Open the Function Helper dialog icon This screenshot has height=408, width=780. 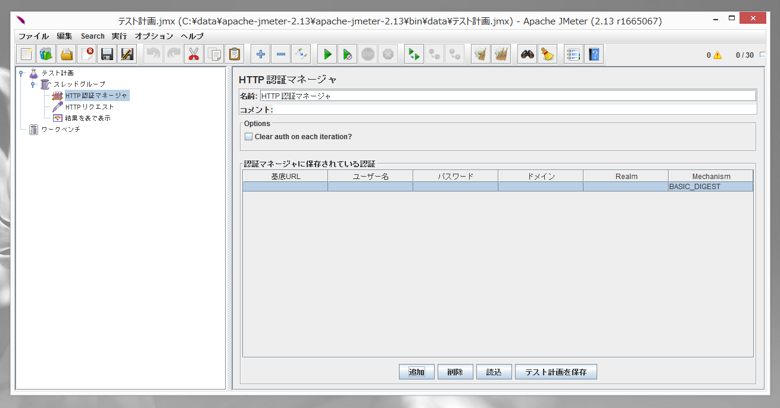(574, 54)
